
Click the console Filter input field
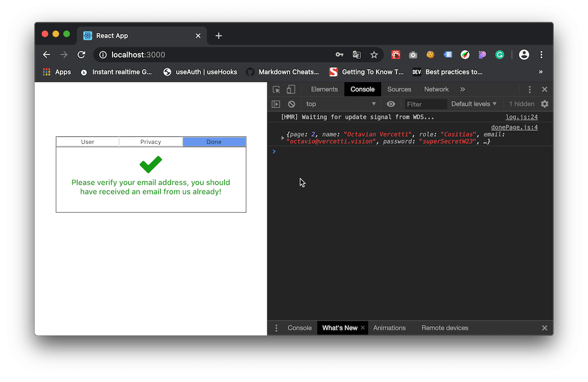pos(426,104)
